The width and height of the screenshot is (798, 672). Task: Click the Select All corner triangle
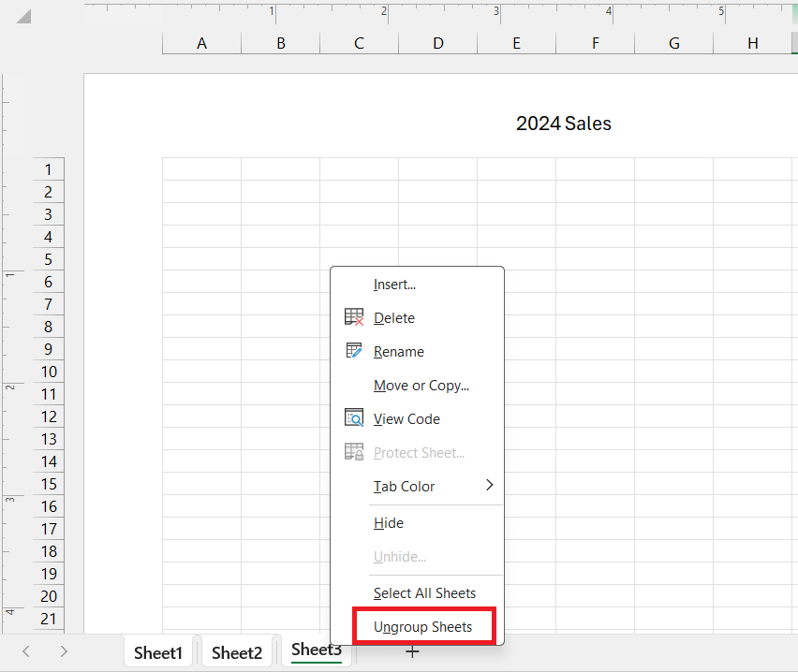(x=23, y=16)
